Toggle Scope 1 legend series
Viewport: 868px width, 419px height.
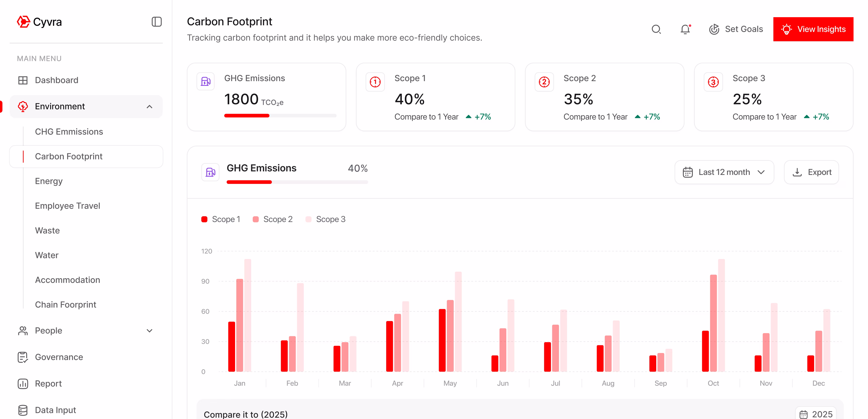(x=221, y=219)
